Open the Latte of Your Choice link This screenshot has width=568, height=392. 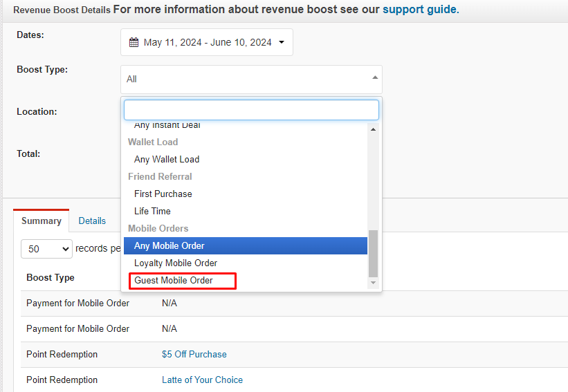pos(202,380)
